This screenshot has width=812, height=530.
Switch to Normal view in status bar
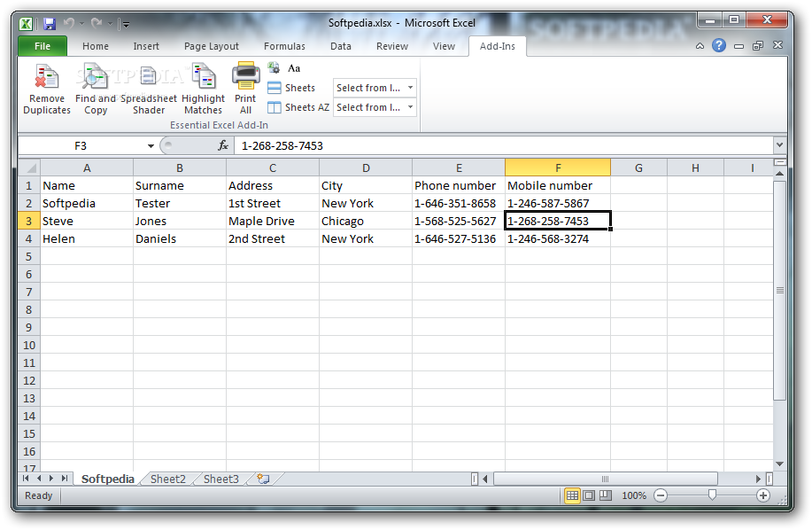(x=572, y=495)
